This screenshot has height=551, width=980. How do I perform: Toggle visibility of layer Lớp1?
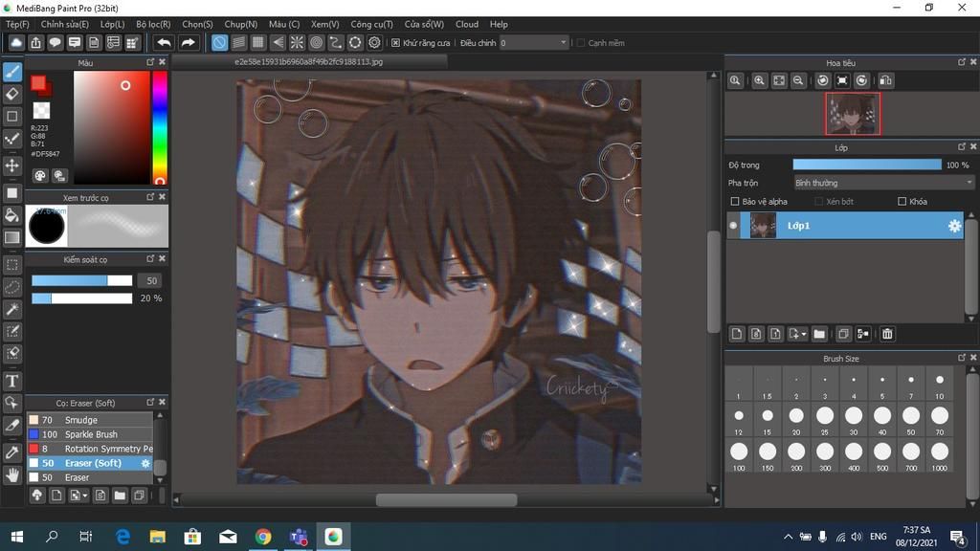click(x=733, y=226)
